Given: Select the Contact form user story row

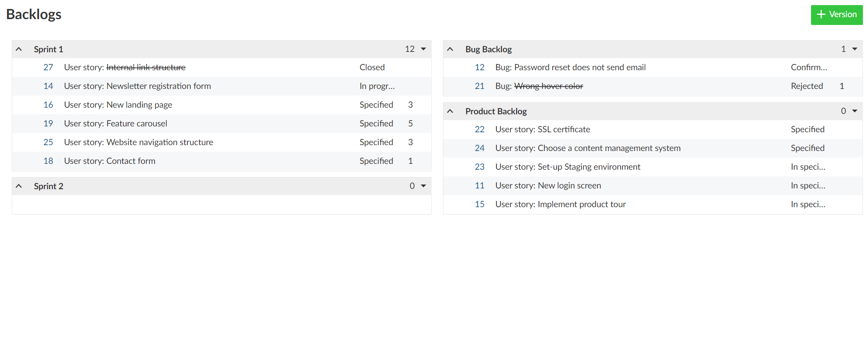Looking at the screenshot, I should point(195,161).
